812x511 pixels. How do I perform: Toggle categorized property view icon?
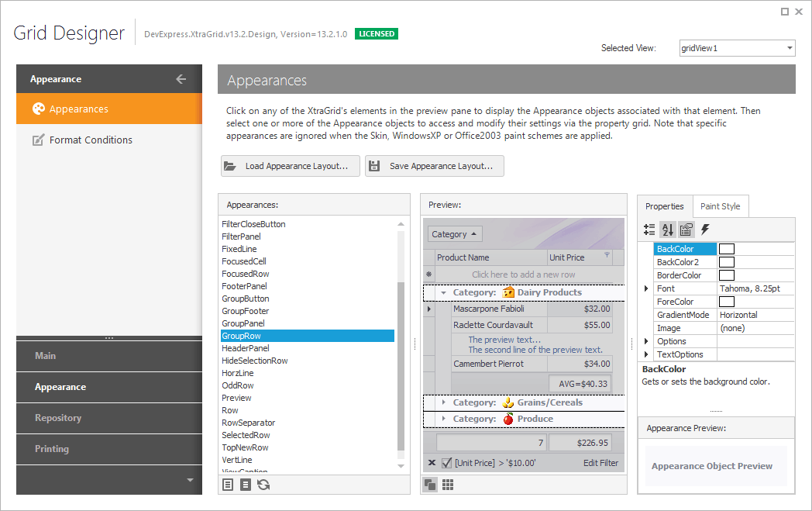(x=649, y=230)
